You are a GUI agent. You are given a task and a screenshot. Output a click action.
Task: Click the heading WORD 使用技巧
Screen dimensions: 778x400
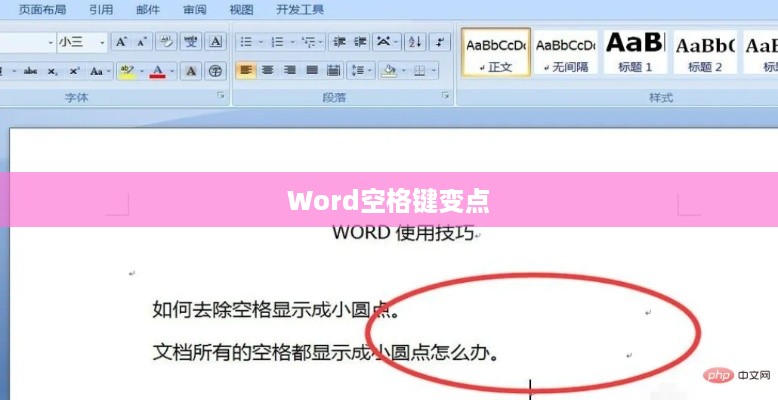(403, 232)
